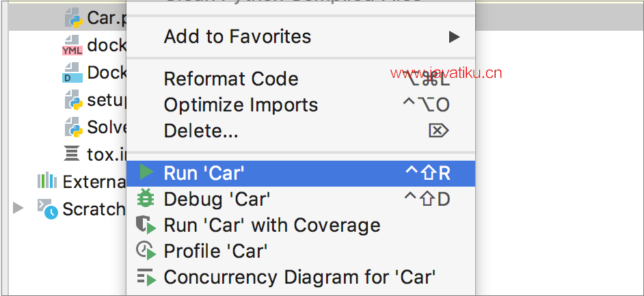This screenshot has height=296, width=644.
Task: Click the Debug bug icon
Action: [146, 199]
